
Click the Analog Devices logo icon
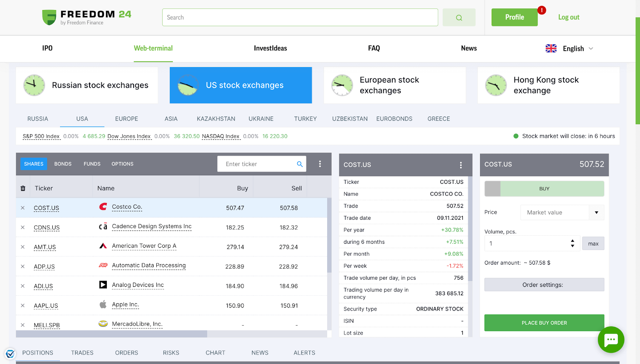coord(103,284)
